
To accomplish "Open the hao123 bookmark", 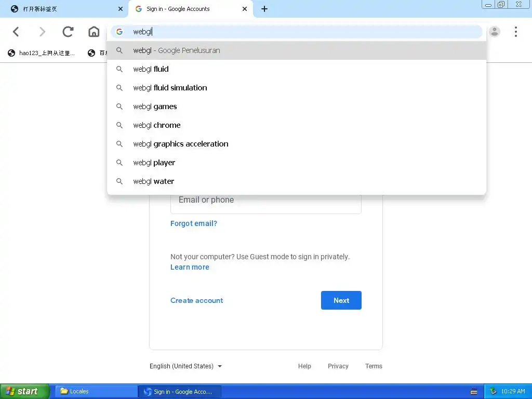I will point(41,53).
